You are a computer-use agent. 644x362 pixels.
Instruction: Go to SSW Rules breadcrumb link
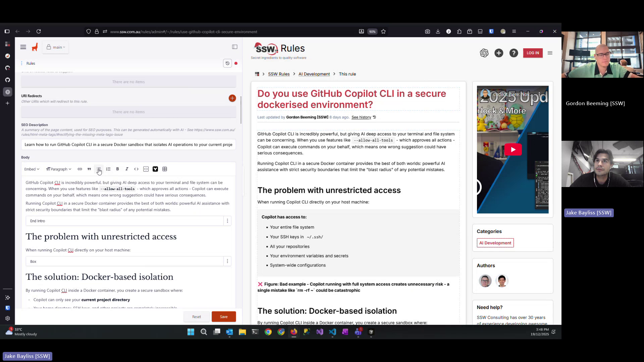click(279, 74)
